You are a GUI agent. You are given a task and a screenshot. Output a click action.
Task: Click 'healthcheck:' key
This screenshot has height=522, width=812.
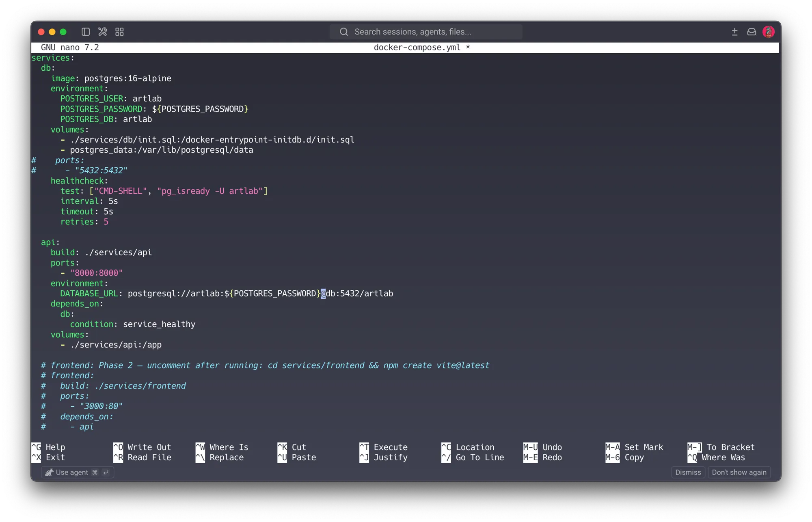pyautogui.click(x=79, y=181)
